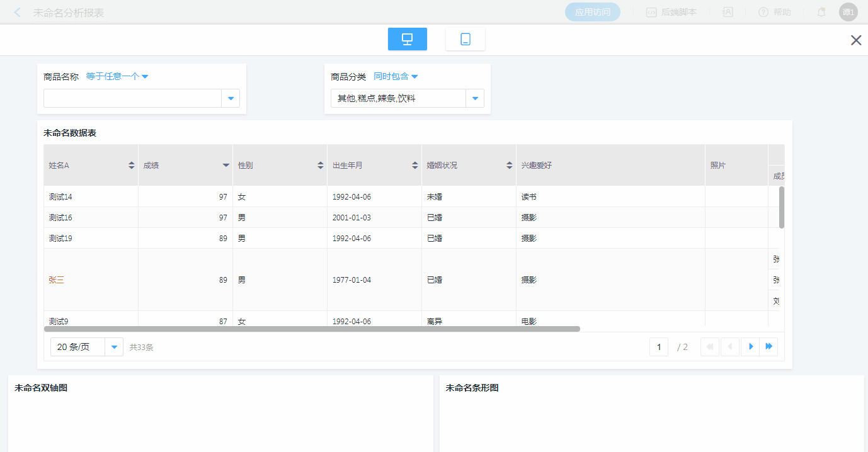Viewport: 868px width, 452px height.
Task: Click the back arrow icon
Action: (x=17, y=13)
